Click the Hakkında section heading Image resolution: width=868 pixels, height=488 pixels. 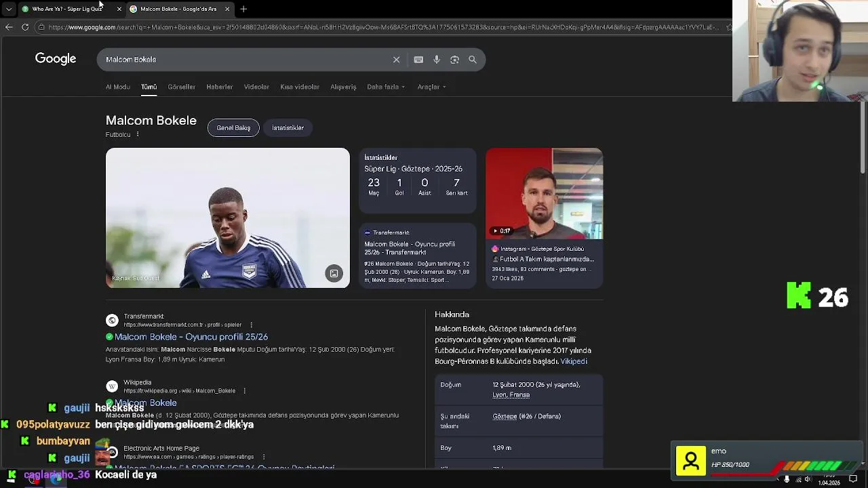[452, 314]
